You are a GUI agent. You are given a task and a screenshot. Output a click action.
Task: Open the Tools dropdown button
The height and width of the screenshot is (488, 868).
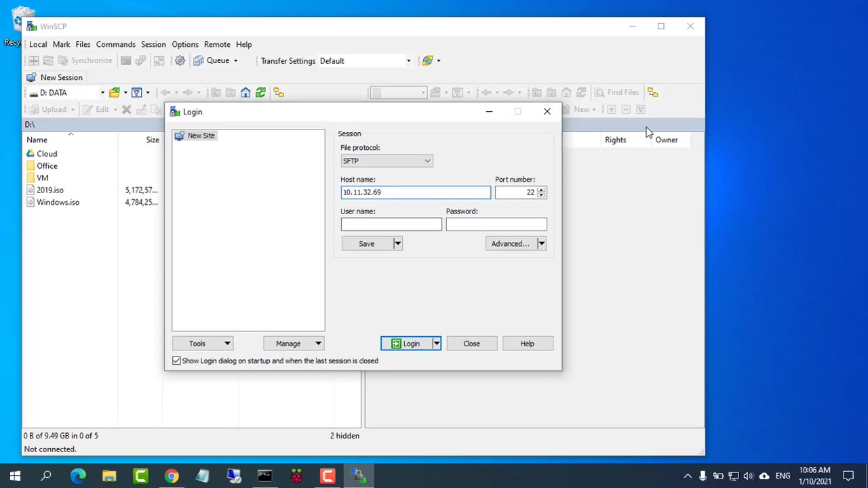(203, 344)
